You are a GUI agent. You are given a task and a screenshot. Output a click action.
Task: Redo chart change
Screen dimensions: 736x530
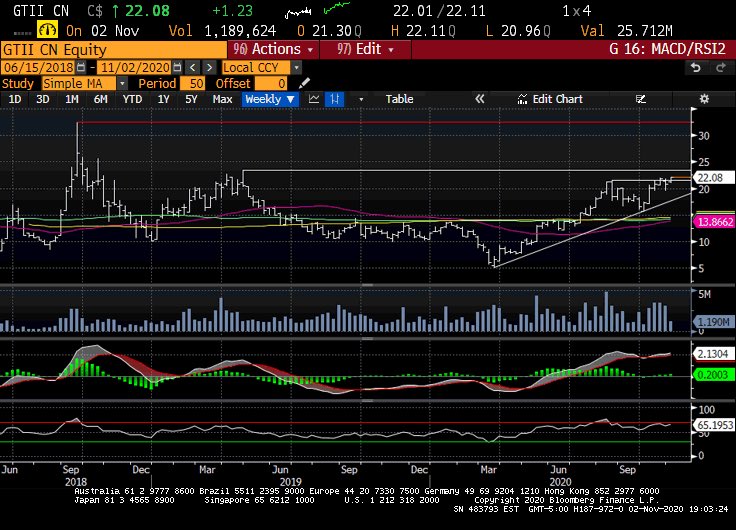coord(721,68)
